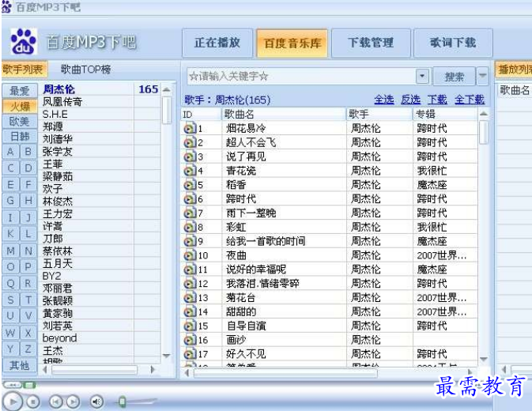Screen dimensions: 532x411
Task: Click music icon for song 稻香
Action: [x=190, y=185]
